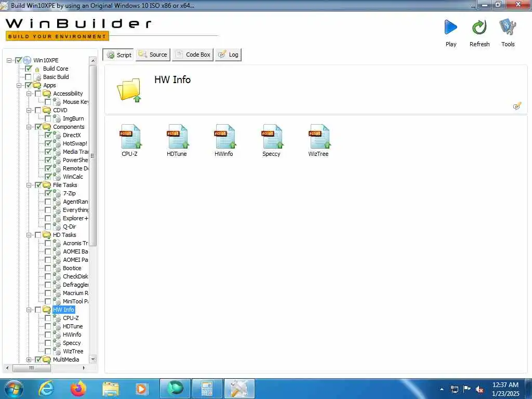The width and height of the screenshot is (532, 399).
Task: Open the HWinfo script icon
Action: pos(224,137)
